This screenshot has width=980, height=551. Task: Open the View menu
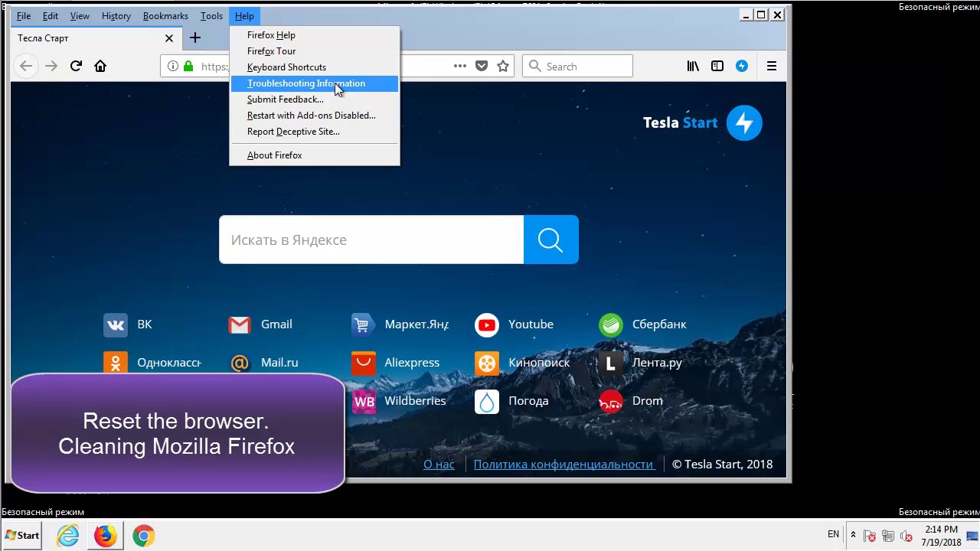point(80,15)
